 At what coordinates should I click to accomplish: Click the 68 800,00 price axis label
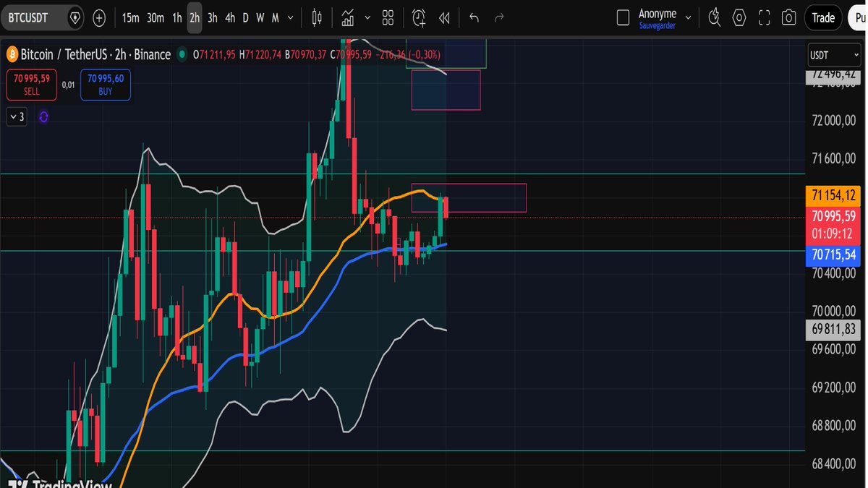coord(834,426)
